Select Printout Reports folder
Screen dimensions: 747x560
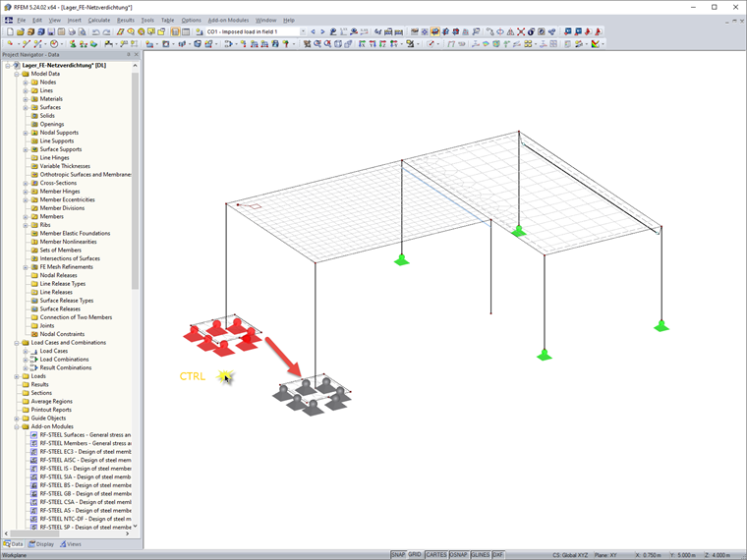click(x=51, y=410)
